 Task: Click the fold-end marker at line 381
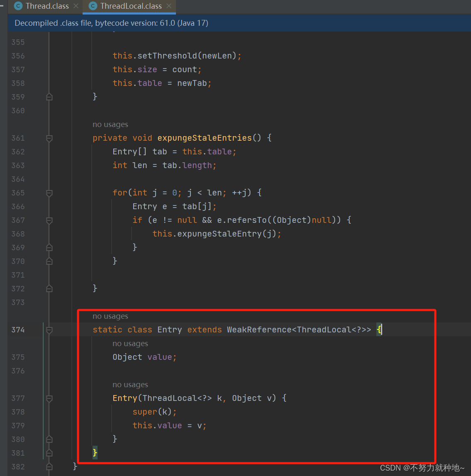pyautogui.click(x=49, y=453)
